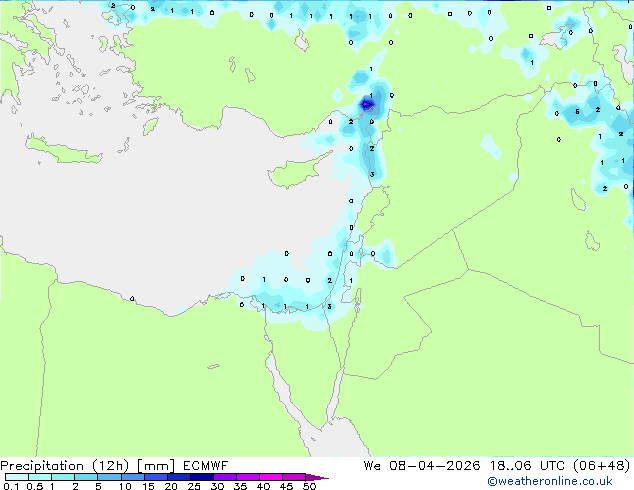
Task: Click the 'Precipitation' title word
Action: click(x=42, y=466)
